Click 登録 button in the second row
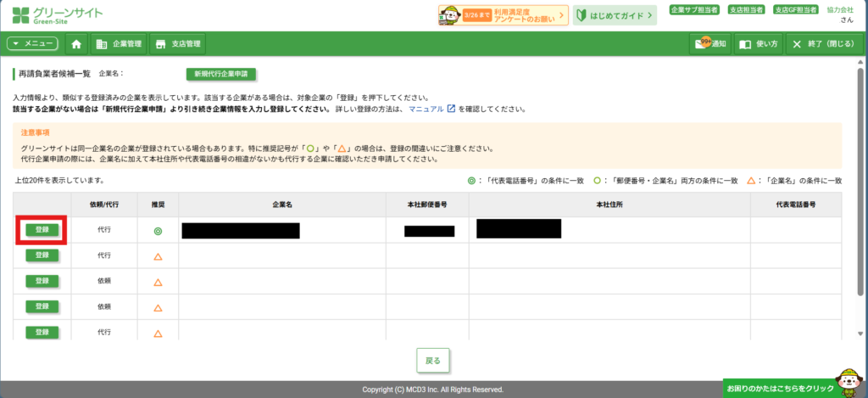 point(42,255)
